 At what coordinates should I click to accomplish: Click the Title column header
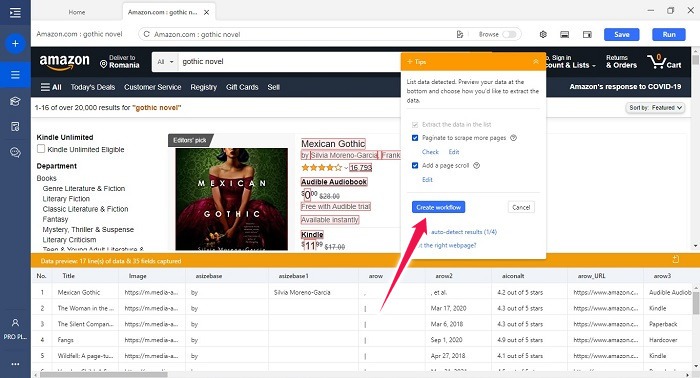[x=68, y=276]
